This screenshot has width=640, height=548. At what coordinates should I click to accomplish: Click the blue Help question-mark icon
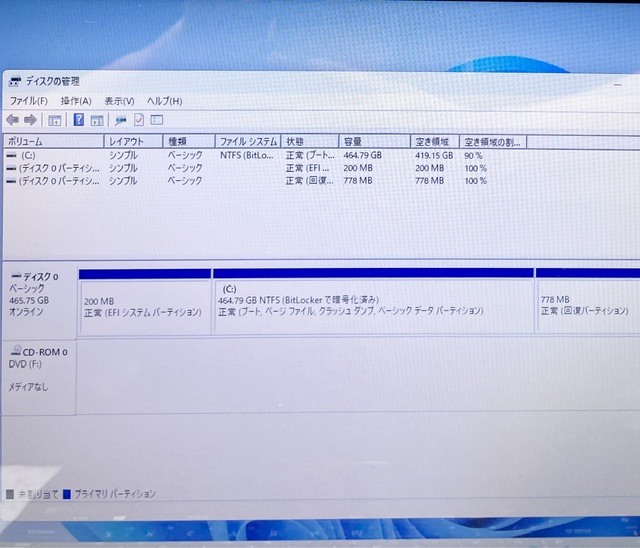[78, 120]
